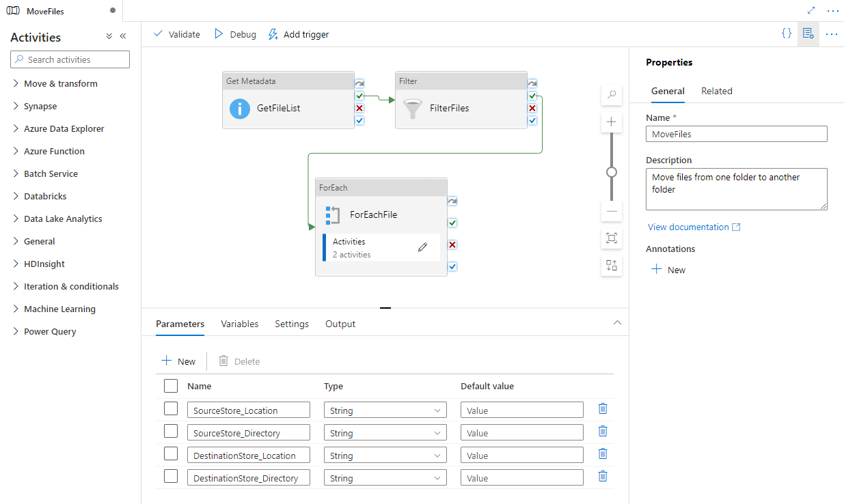The width and height of the screenshot is (844, 504).
Task: Expand the Iteration & conditionals category
Action: click(71, 286)
